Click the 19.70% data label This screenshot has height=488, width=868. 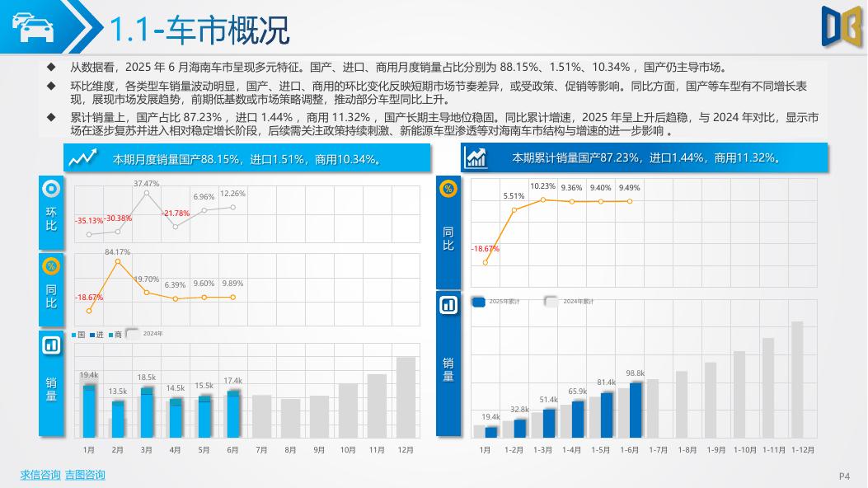pyautogui.click(x=148, y=279)
